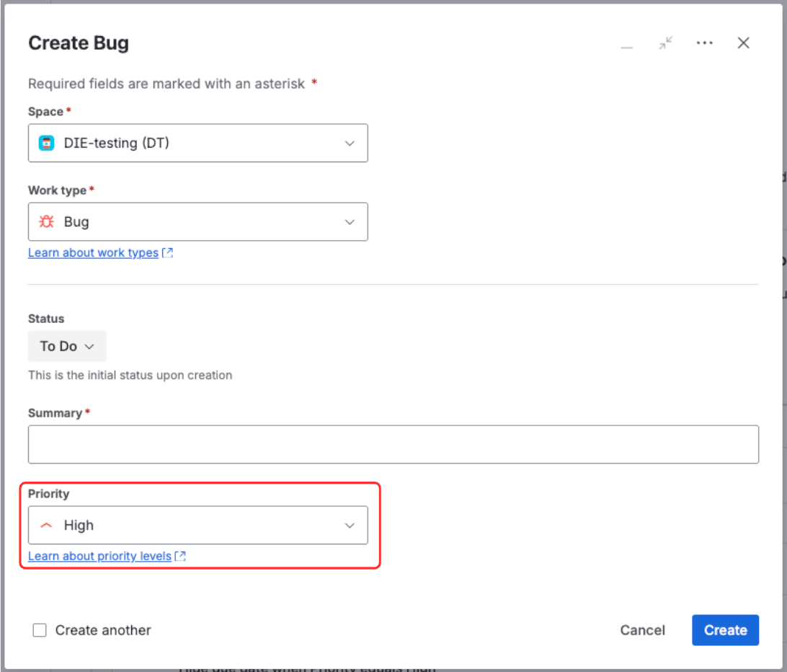
Task: Click the shrink dialog diagonal arrows icon
Action: [x=666, y=43]
